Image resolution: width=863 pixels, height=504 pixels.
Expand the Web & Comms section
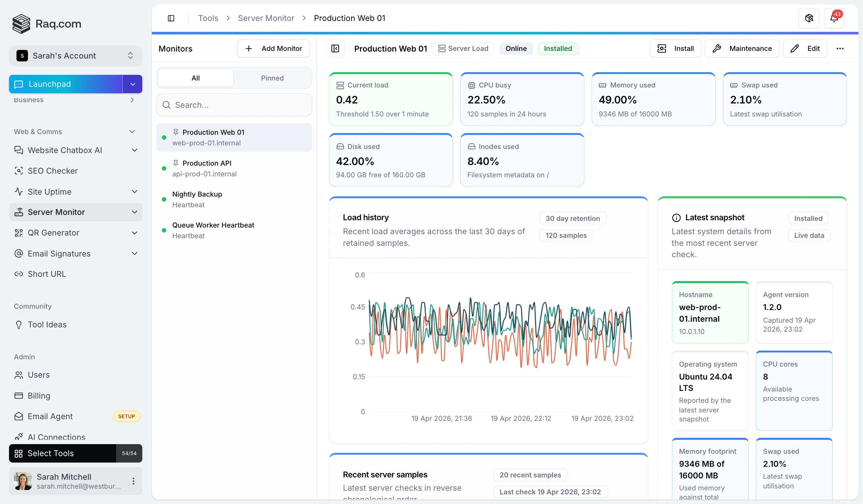[x=132, y=131]
